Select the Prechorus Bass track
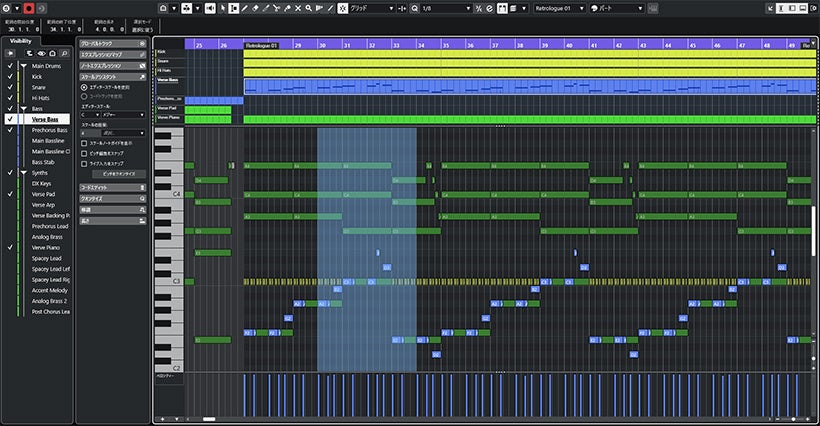820x426 pixels. tap(50, 130)
